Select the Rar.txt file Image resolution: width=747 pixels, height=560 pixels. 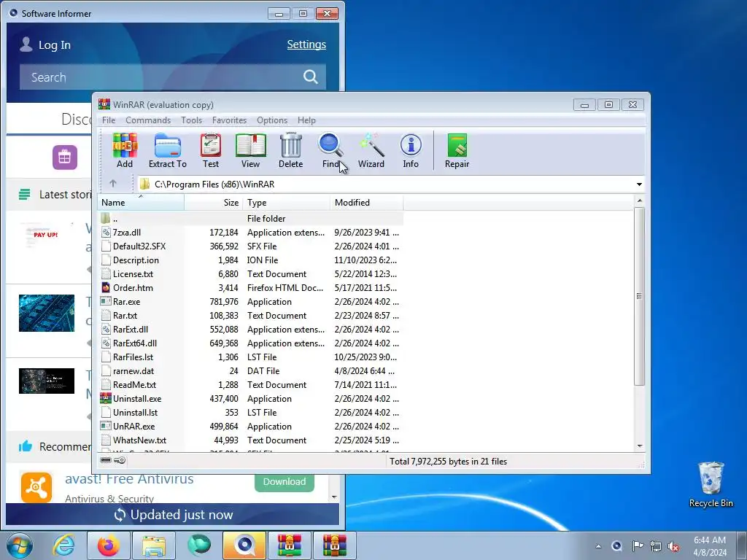point(251,315)
